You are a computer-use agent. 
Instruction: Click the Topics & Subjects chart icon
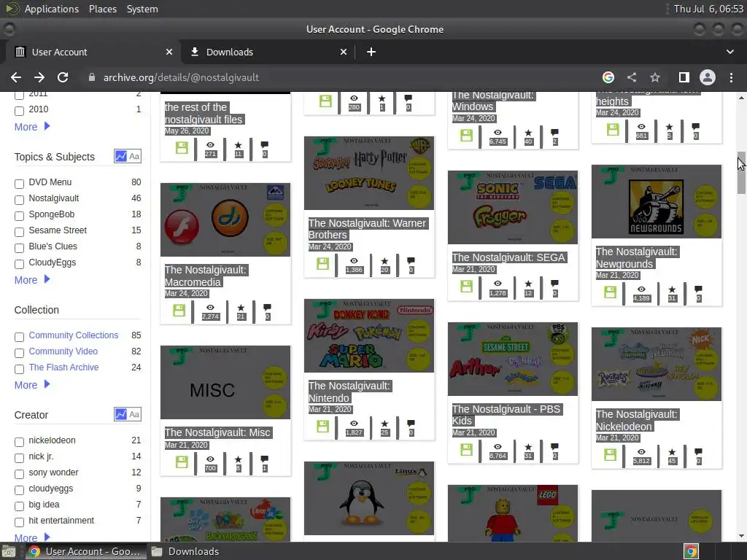coord(120,156)
